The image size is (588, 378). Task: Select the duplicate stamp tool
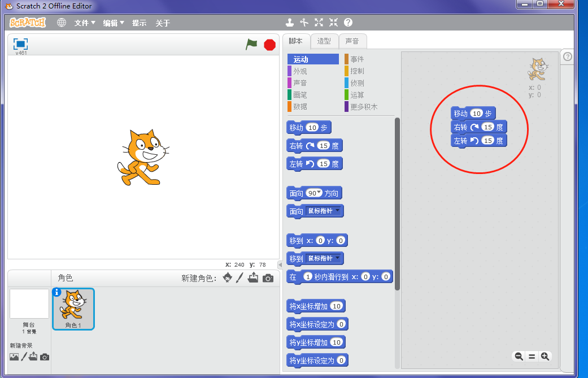point(290,23)
